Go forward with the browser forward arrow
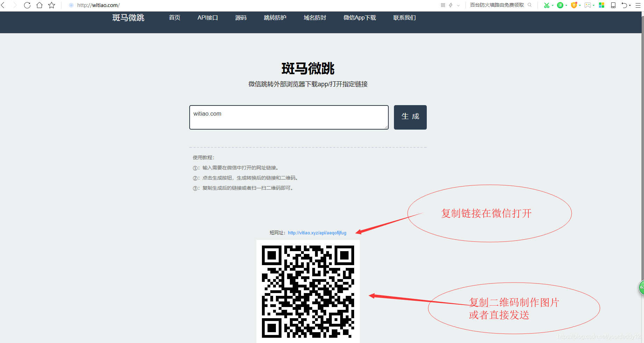Screen dimensions: 644x343 [15, 5]
